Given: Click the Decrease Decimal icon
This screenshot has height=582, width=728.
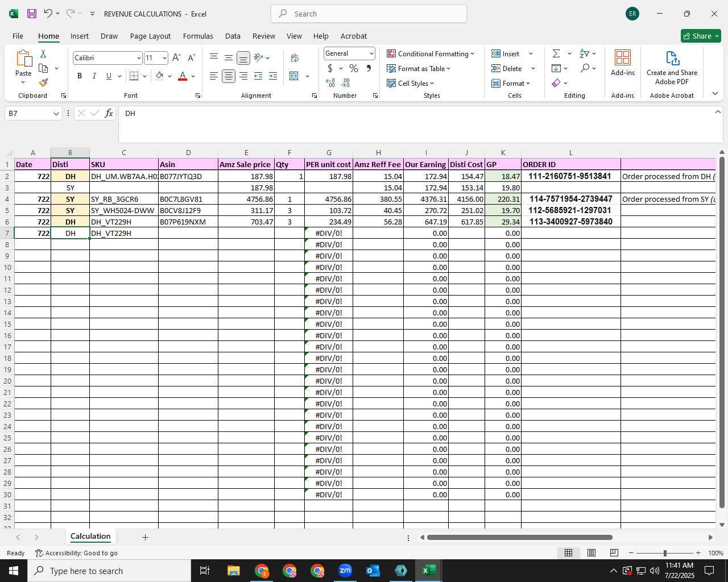Looking at the screenshot, I should 345,83.
